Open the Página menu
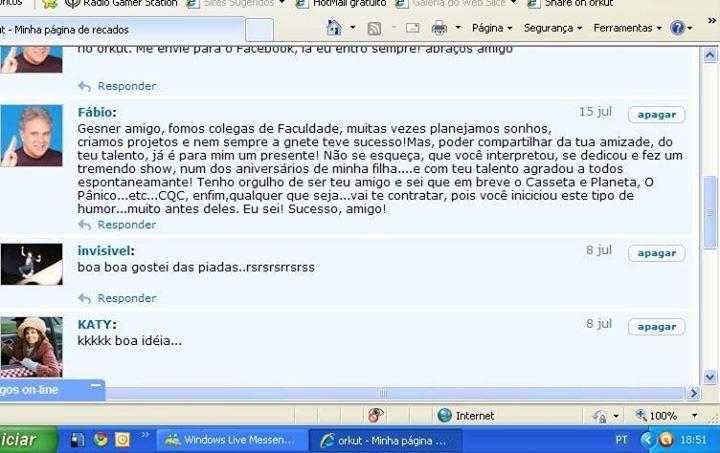Viewport: 720px width, 453px height. 492,28
